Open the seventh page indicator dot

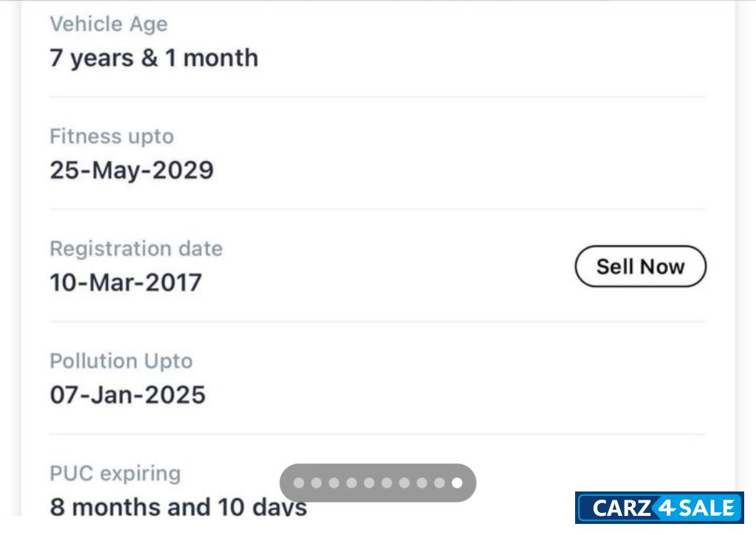pos(405,483)
